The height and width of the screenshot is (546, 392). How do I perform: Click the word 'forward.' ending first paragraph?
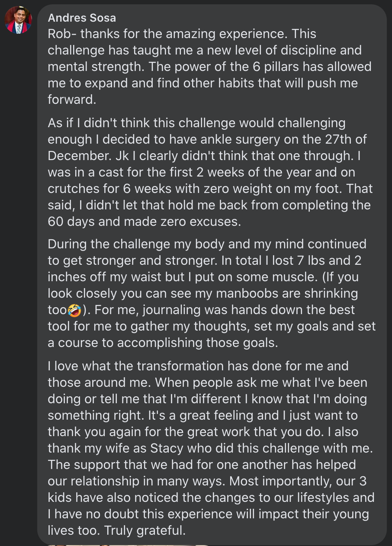pyautogui.click(x=72, y=100)
